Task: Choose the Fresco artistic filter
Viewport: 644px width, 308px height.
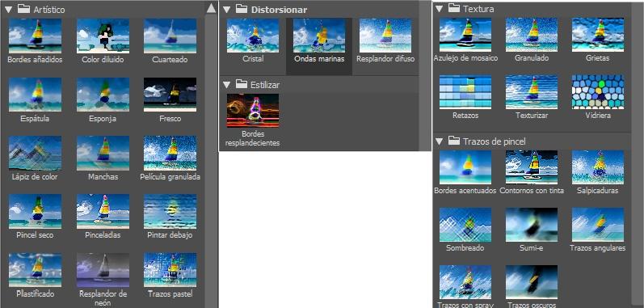Action: tap(170, 95)
